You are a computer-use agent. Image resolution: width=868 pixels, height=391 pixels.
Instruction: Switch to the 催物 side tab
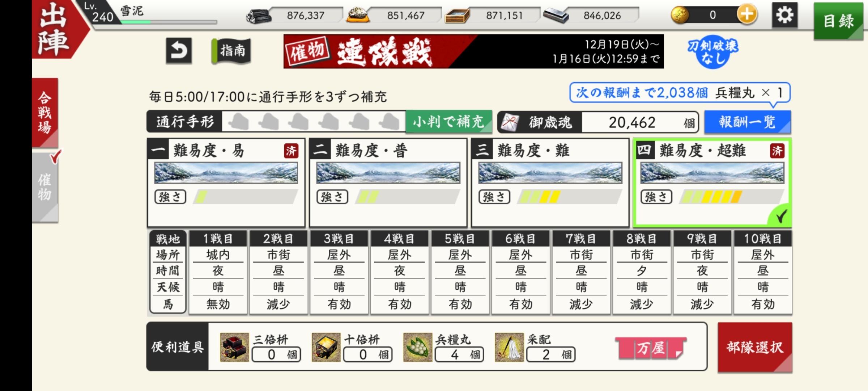click(45, 187)
